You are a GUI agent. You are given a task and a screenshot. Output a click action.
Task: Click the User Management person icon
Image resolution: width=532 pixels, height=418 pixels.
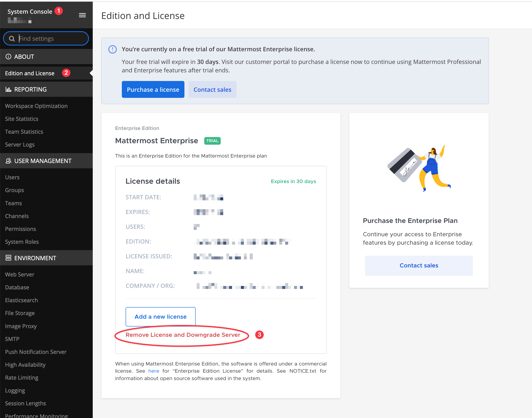[x=8, y=161]
